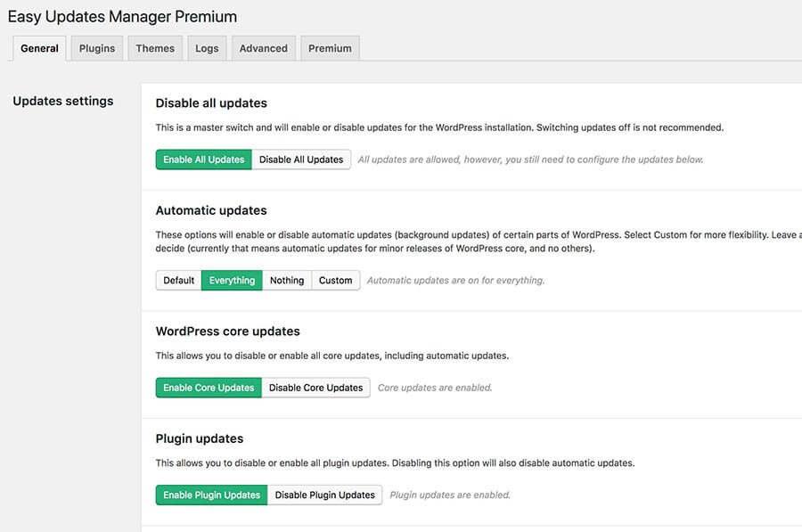802x532 pixels.
Task: Select the General tab
Action: 39,48
